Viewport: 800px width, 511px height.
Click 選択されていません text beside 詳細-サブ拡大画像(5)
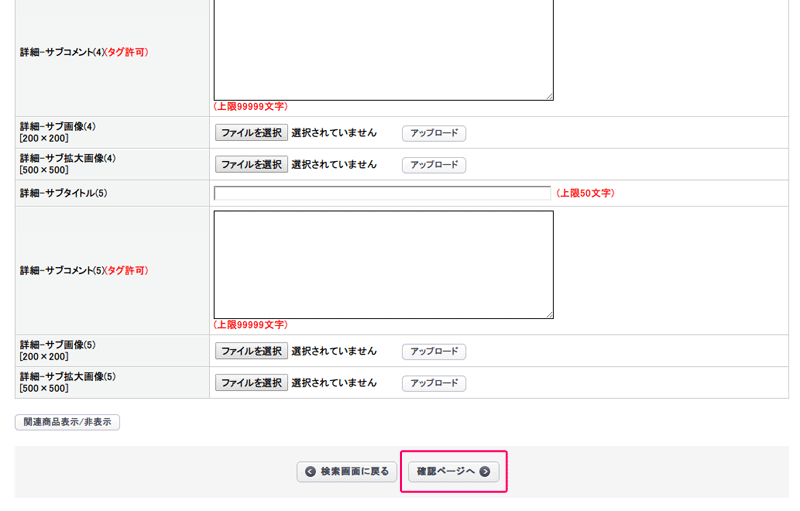(334, 383)
